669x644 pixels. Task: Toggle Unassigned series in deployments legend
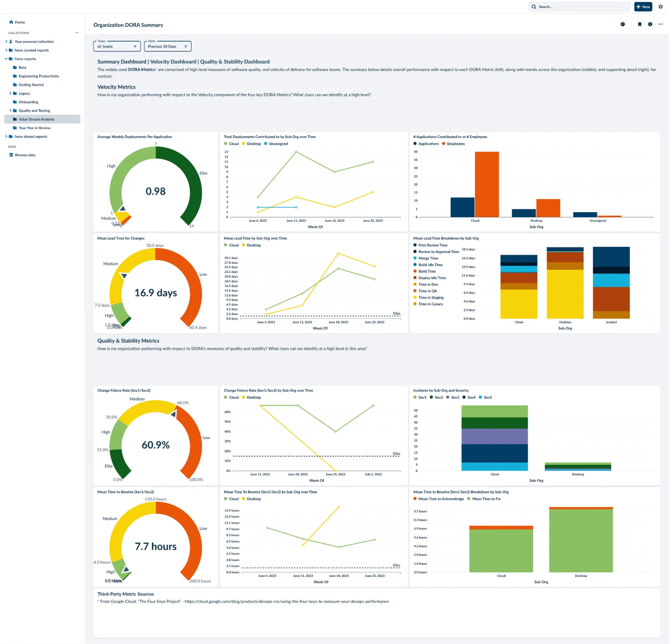[x=278, y=144]
